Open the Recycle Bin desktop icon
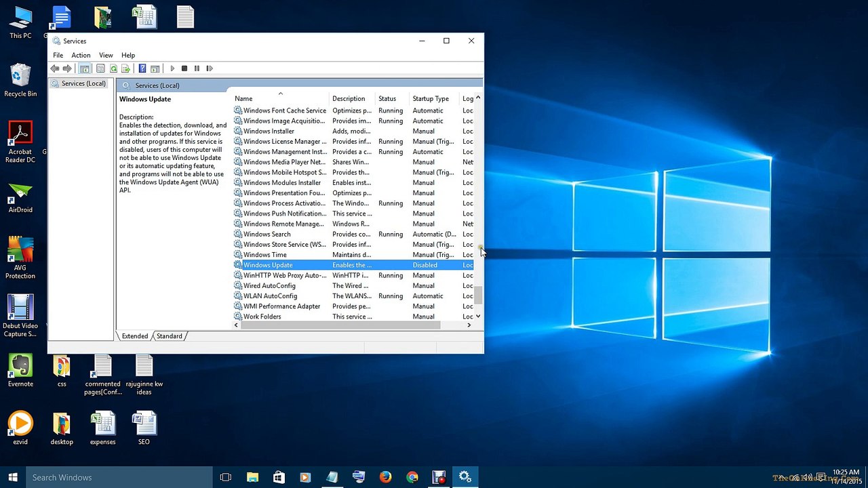Viewport: 868px width, 488px height. click(20, 81)
